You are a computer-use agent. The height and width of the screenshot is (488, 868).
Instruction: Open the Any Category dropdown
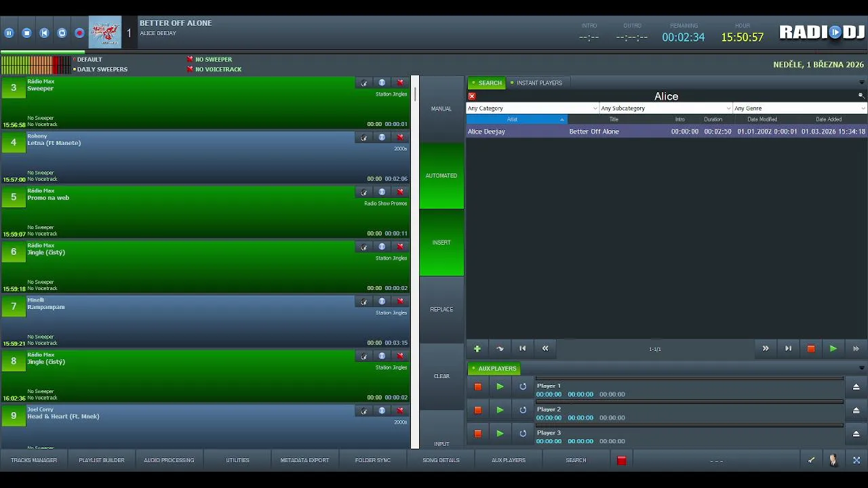pyautogui.click(x=532, y=108)
